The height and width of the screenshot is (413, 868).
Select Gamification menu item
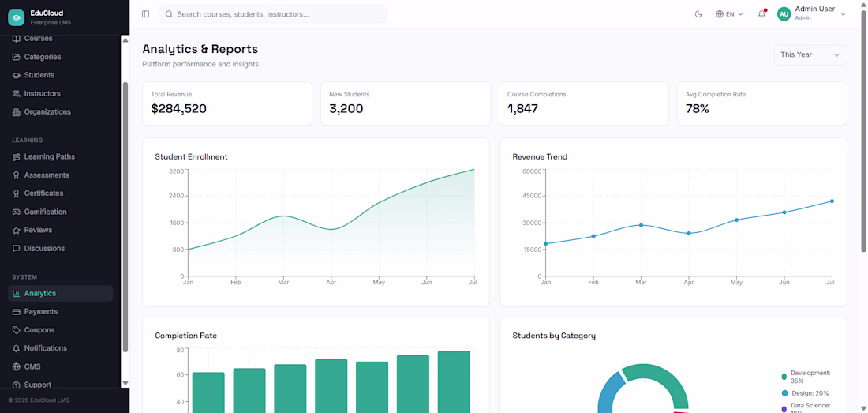(x=60, y=212)
